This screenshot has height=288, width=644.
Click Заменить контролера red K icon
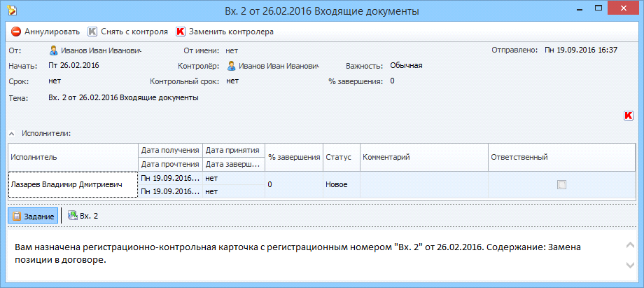[x=181, y=32]
